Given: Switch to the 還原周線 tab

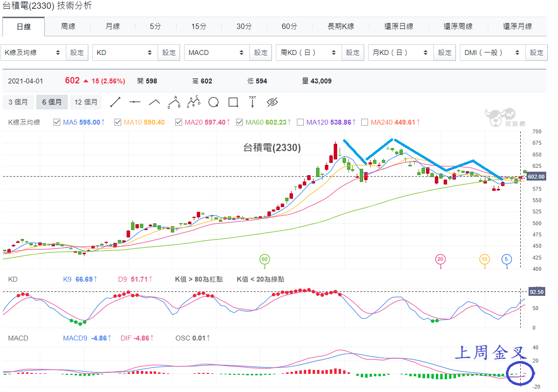Looking at the screenshot, I should pos(458,26).
